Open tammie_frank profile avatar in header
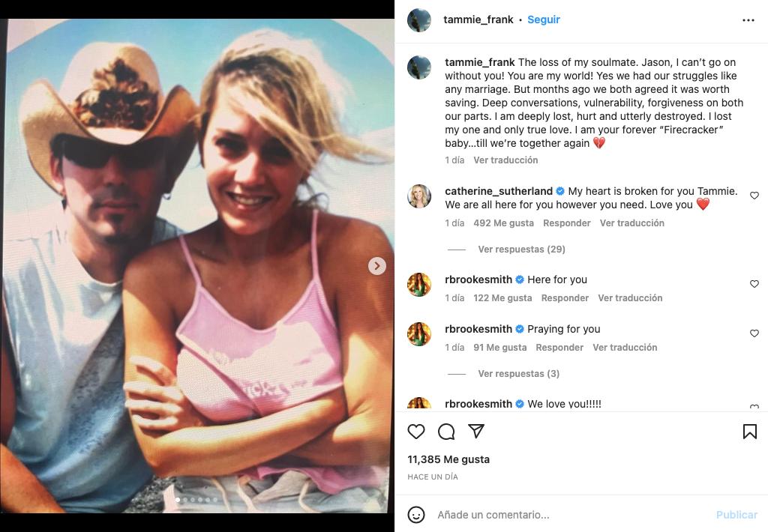The width and height of the screenshot is (768, 532). pyautogui.click(x=419, y=20)
